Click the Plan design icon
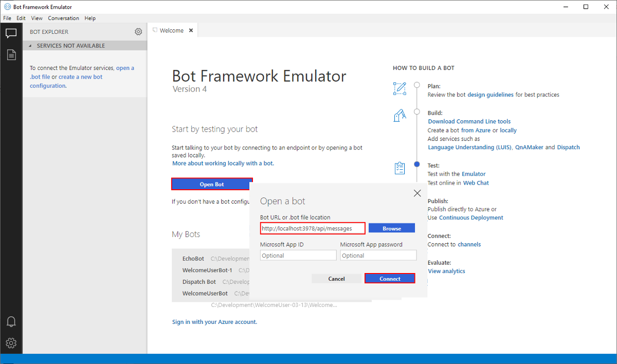The height and width of the screenshot is (364, 617). [x=400, y=88]
